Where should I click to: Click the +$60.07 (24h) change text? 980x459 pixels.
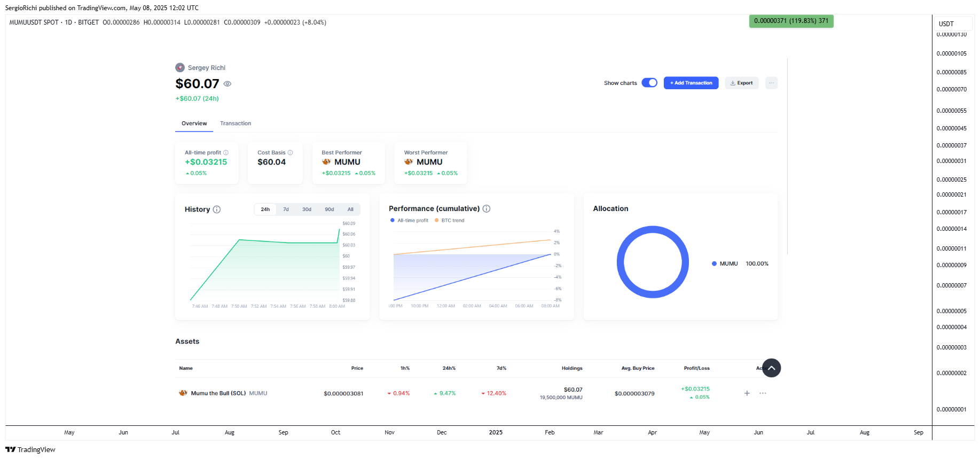coord(197,98)
